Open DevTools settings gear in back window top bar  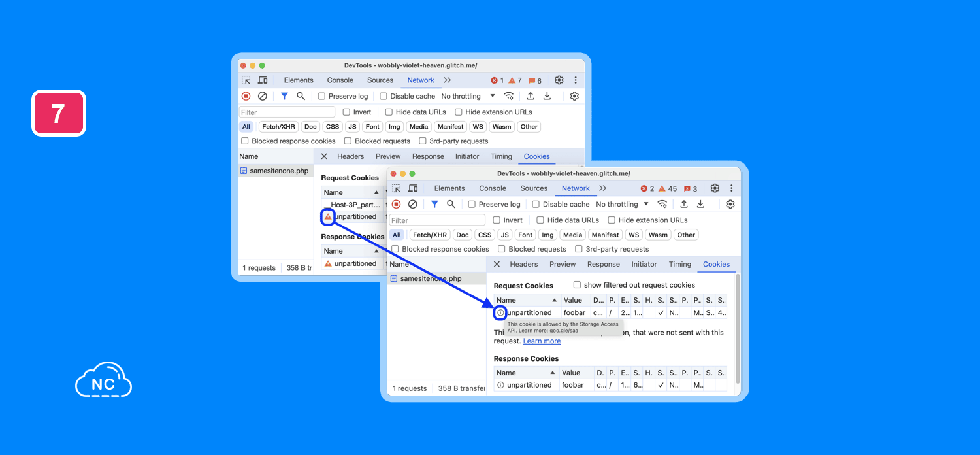[559, 80]
